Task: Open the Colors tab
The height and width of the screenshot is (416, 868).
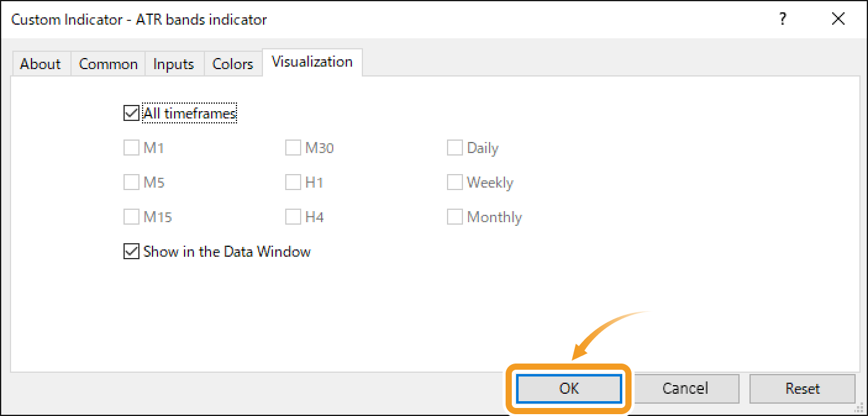Action: tap(233, 64)
